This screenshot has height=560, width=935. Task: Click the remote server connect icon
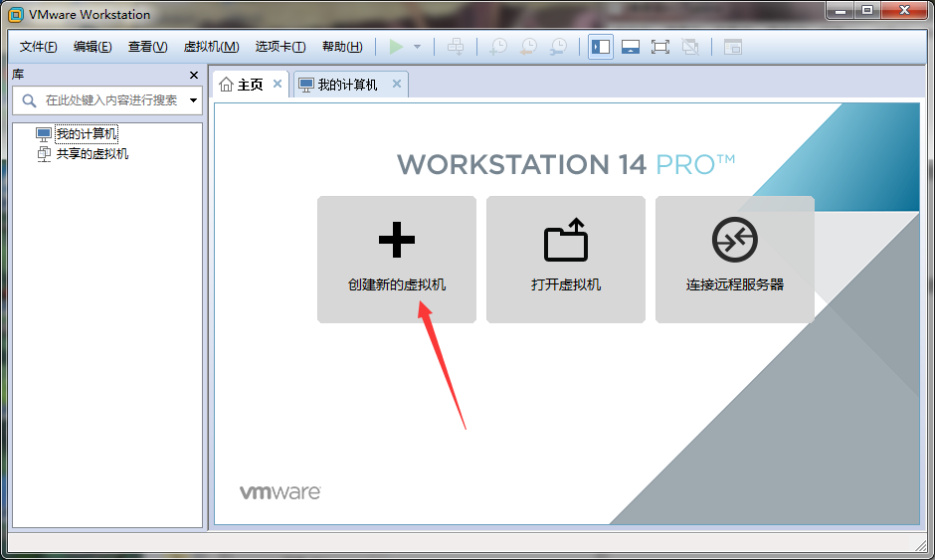[735, 240]
